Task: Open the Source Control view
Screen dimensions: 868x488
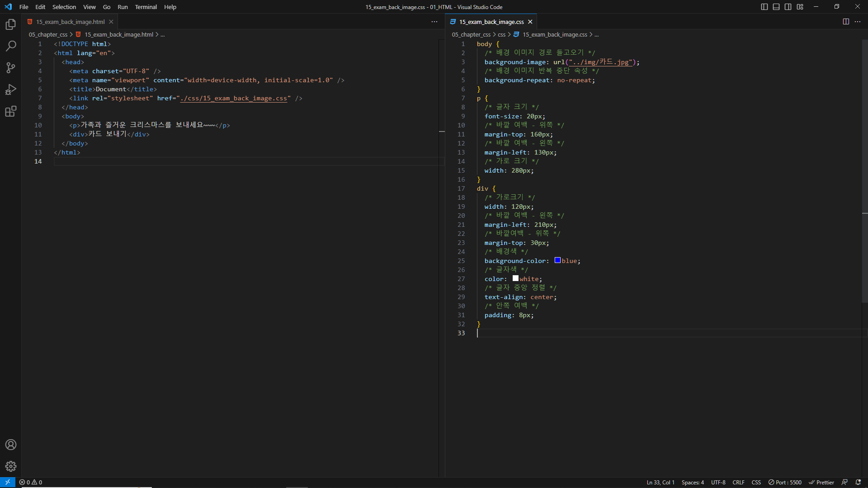Action: click(x=11, y=68)
